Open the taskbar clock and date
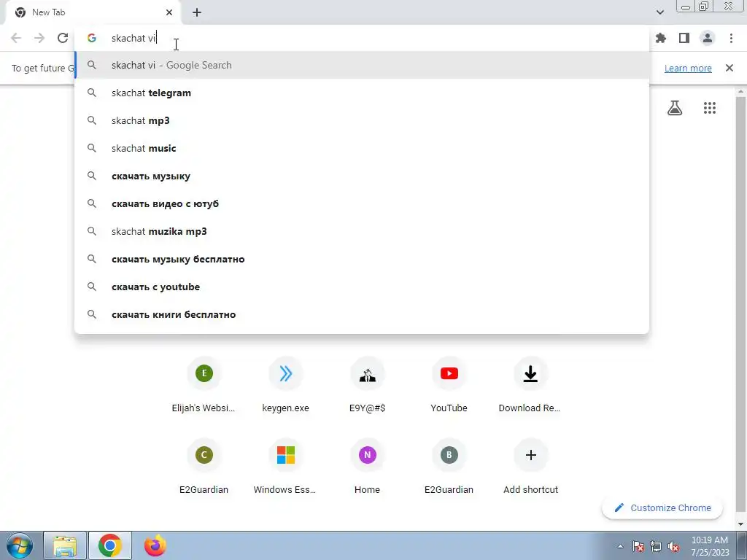Viewport: 747px width, 560px height. point(710,546)
